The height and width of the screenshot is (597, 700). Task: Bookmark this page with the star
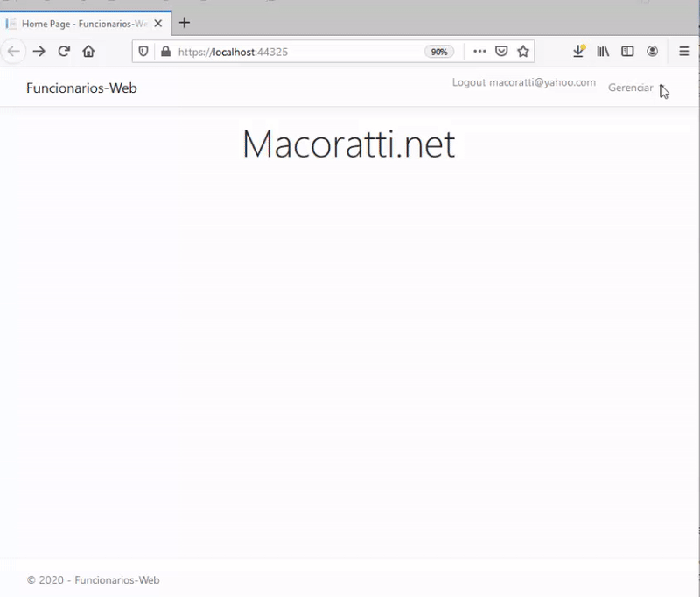(x=522, y=52)
